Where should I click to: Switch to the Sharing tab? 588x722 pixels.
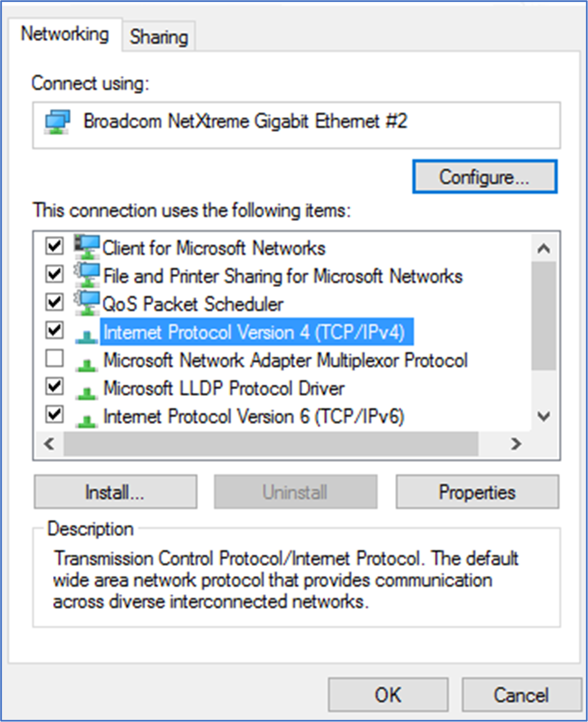click(x=159, y=37)
